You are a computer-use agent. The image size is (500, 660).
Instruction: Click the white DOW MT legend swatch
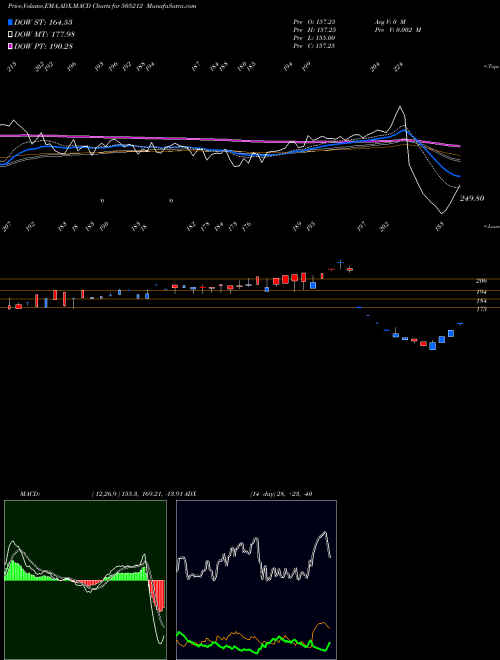coord(10,35)
